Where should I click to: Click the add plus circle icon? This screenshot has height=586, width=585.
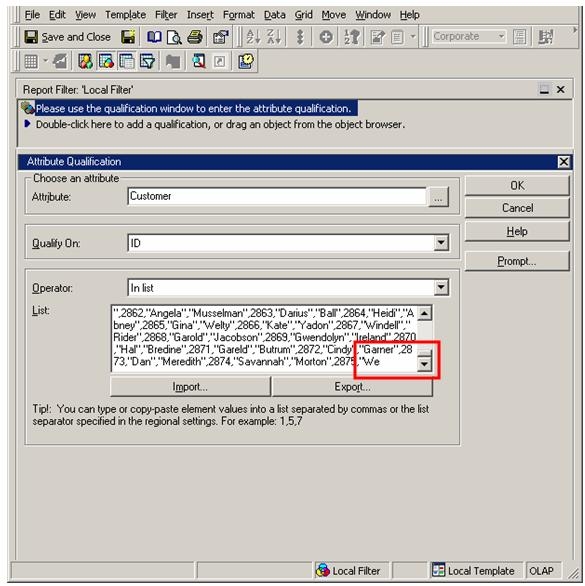pos(326,37)
